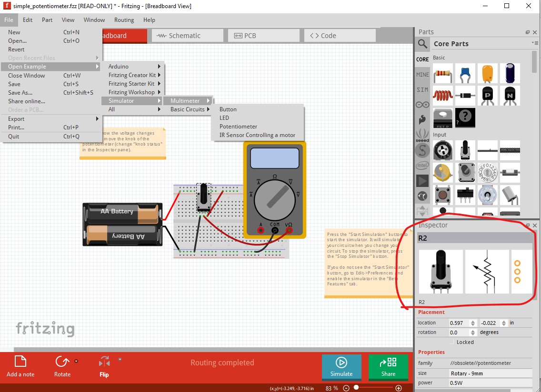Viewport: 541px width, 392px height.
Task: Pick the rotary potentiometer in Input
Action: pos(465,150)
